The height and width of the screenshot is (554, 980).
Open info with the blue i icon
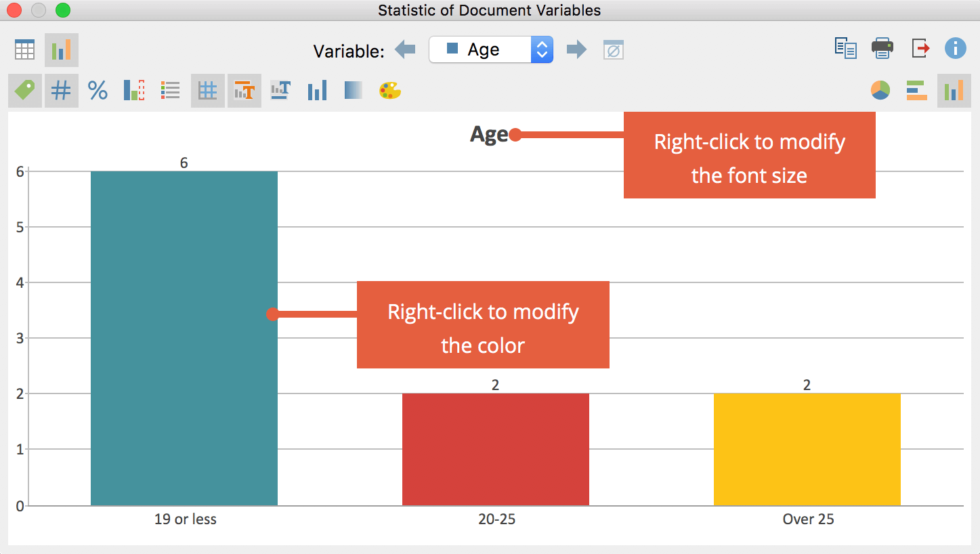956,48
